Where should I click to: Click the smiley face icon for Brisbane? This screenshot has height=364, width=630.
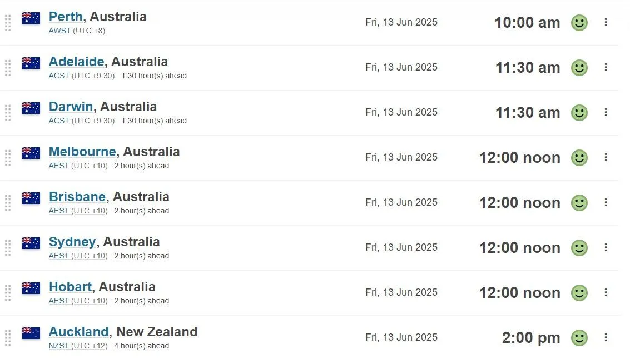(x=579, y=202)
